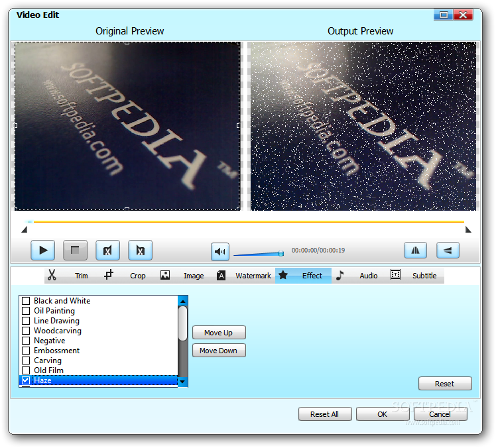Click the Play button
This screenshot has width=496, height=448.
(42, 250)
